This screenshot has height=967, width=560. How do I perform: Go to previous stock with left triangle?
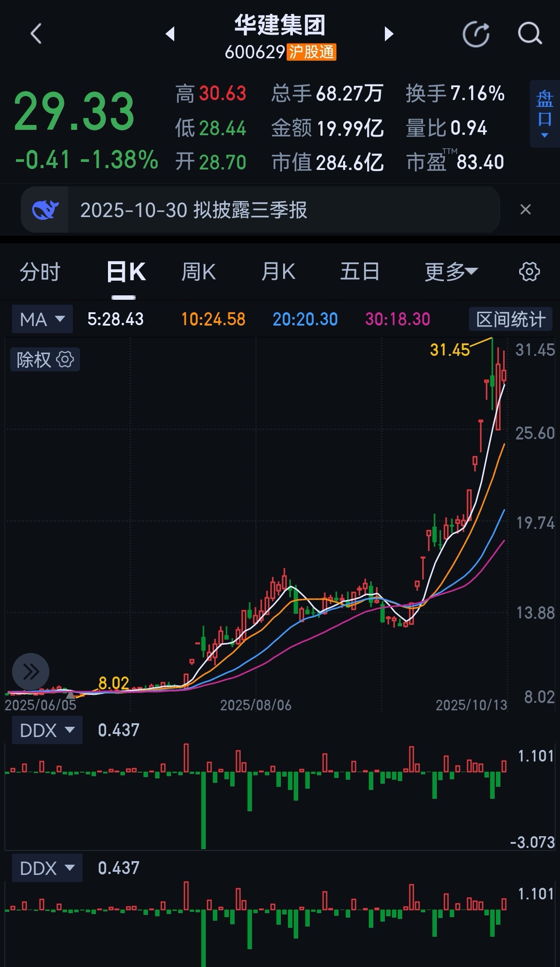click(170, 34)
